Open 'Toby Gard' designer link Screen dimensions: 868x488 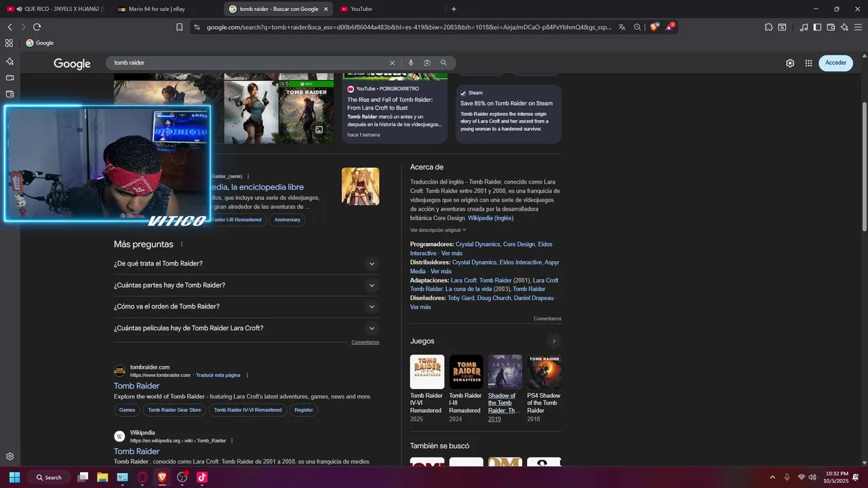(x=460, y=298)
